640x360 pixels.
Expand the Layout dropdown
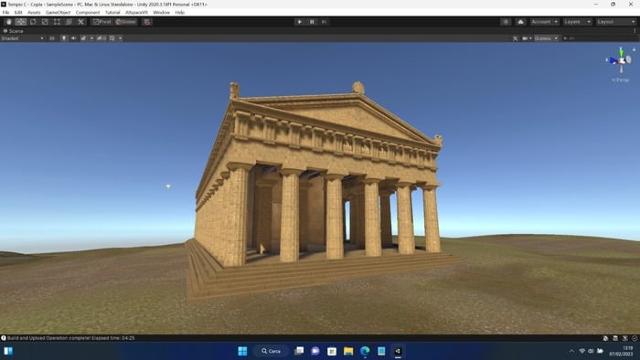click(616, 22)
